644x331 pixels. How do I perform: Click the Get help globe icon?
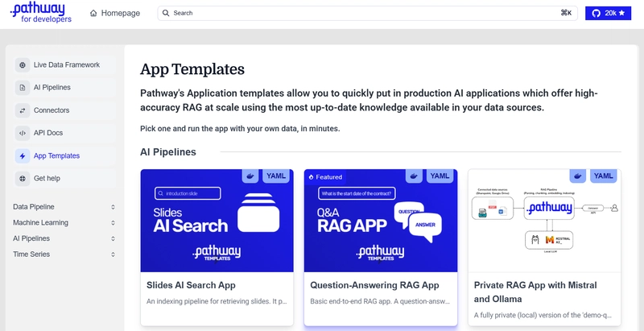[23, 179]
